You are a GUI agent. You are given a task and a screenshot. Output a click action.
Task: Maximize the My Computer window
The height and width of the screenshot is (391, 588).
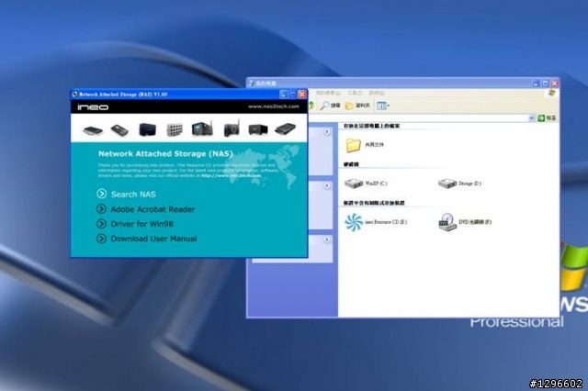[545, 83]
